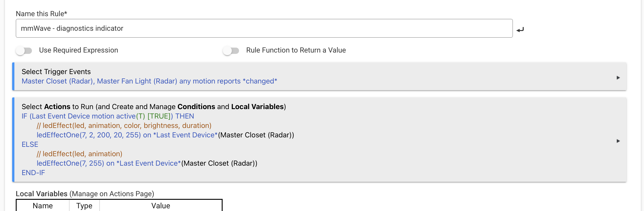
Task: Enable Rule Function to Return a Value switch
Action: 231,51
